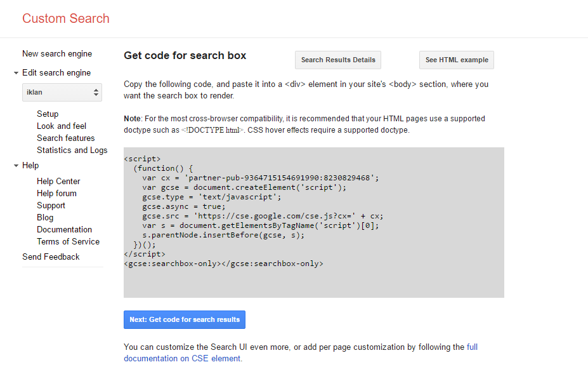Open the Custom Search home title

pyautogui.click(x=65, y=18)
